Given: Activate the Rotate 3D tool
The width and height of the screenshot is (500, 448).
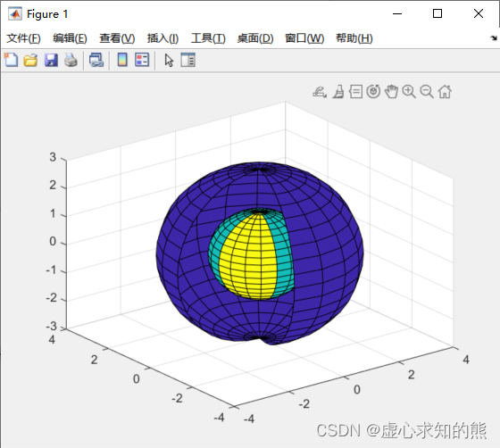Looking at the screenshot, I should click(373, 91).
